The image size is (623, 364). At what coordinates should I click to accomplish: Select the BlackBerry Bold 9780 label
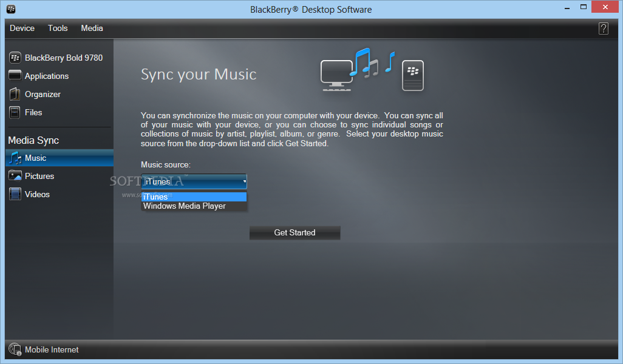[64, 58]
